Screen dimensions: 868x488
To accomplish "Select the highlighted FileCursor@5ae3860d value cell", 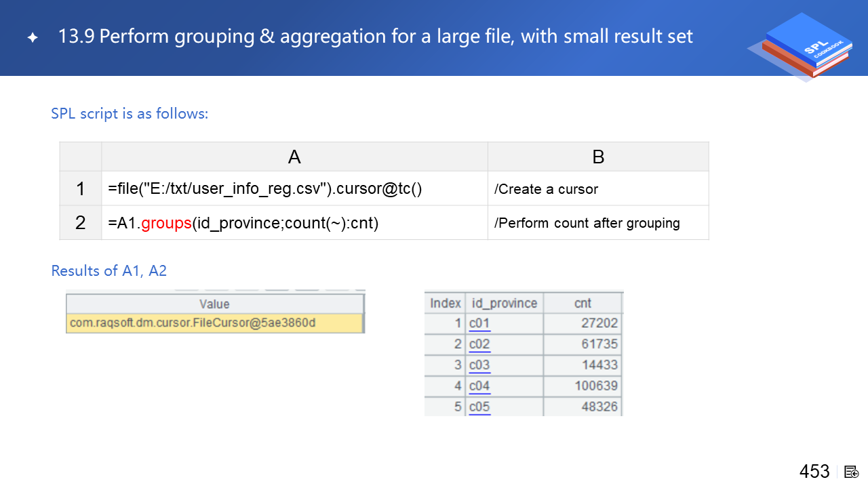I will (x=214, y=323).
